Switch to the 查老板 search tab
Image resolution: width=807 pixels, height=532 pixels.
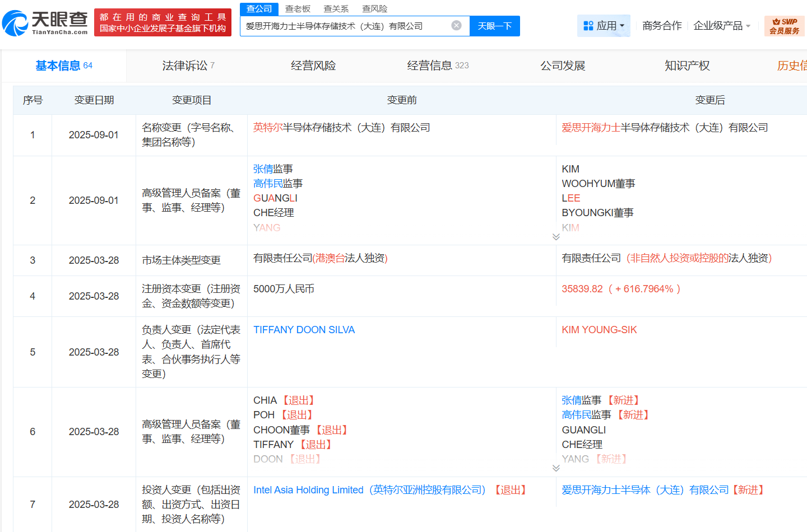298,8
